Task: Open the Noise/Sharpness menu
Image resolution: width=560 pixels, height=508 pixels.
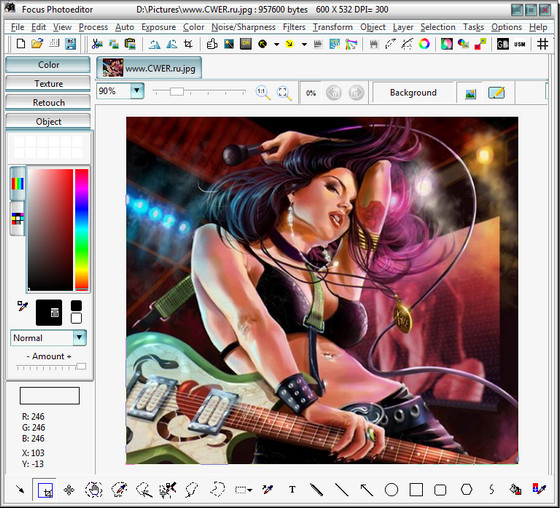Action: [x=243, y=27]
